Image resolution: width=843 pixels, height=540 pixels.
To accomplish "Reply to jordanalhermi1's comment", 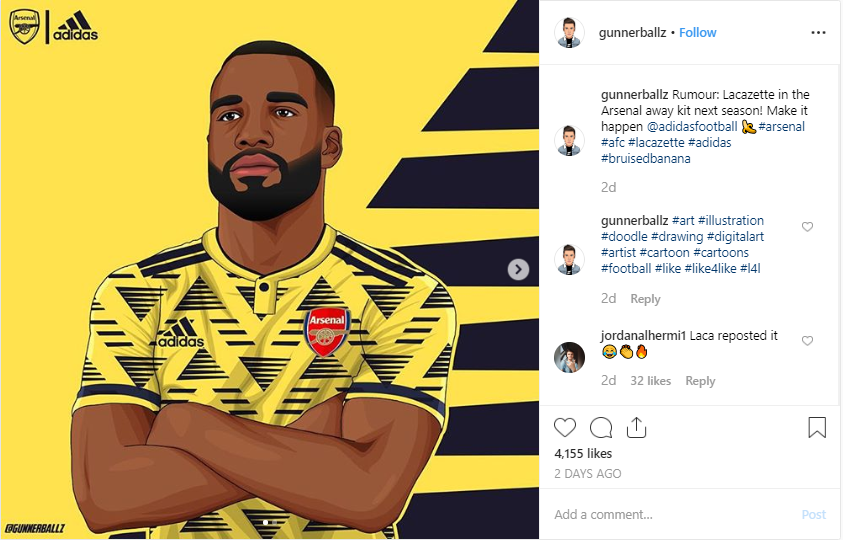I will click(700, 381).
